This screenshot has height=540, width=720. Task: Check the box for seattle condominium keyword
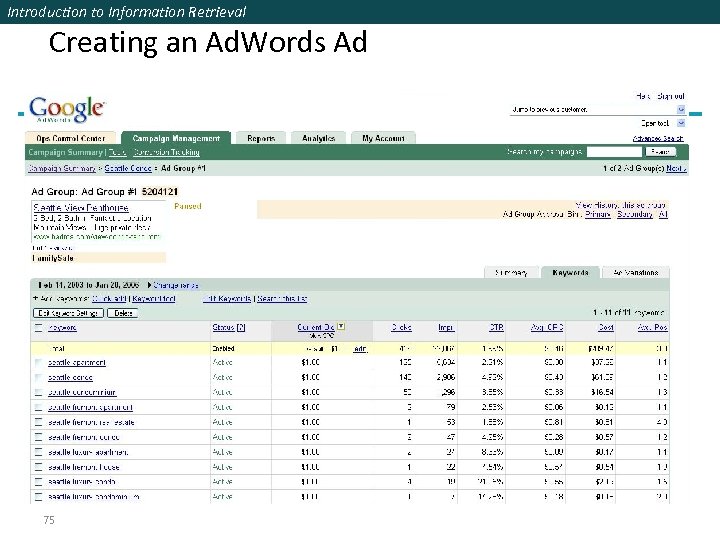coord(39,393)
